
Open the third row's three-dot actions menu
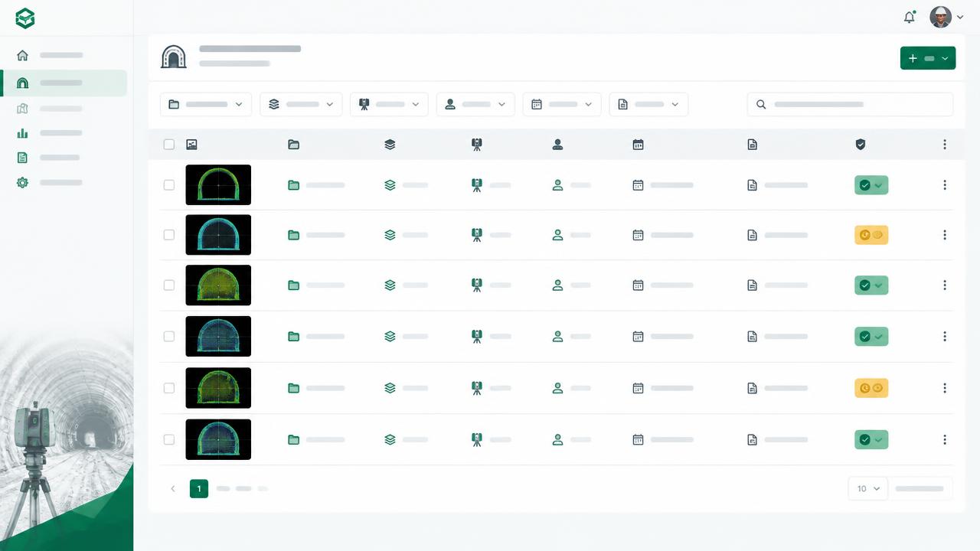tap(945, 285)
